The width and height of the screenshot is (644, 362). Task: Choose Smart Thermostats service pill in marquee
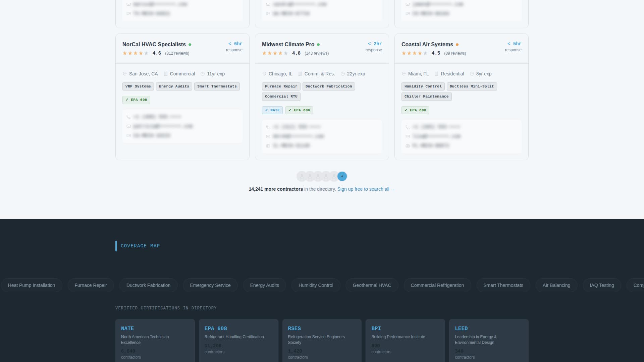tap(503, 285)
